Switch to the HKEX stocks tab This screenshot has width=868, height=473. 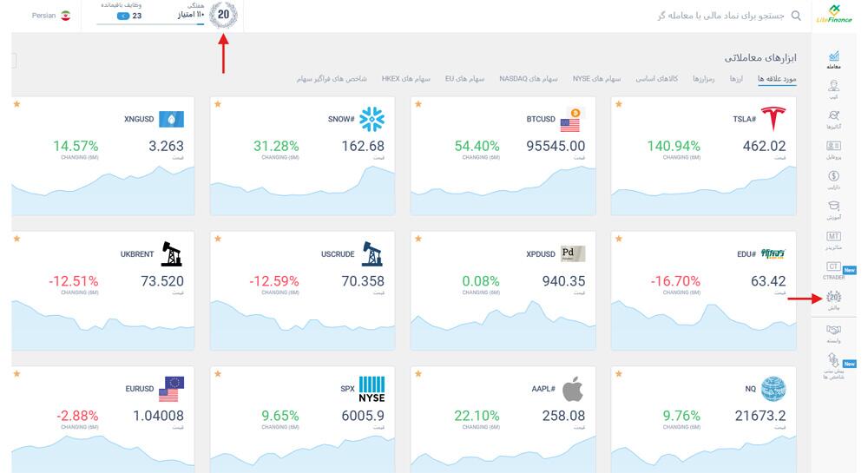[x=405, y=79]
